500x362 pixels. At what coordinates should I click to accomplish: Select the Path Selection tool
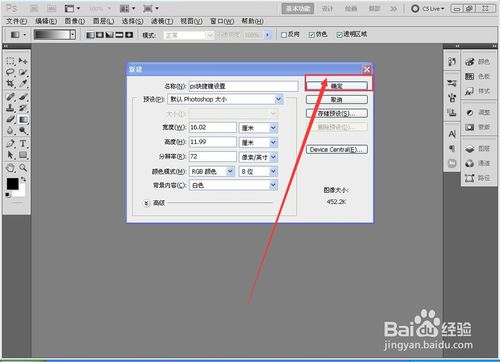pos(10,155)
